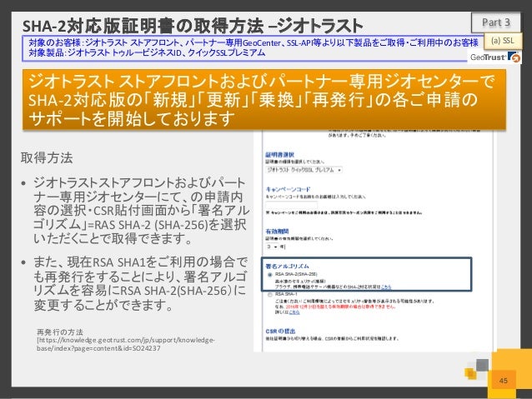Image resolution: width=532 pixels, height=399 pixels.
Task: Click the Part 3 tab label
Action: pos(495,22)
